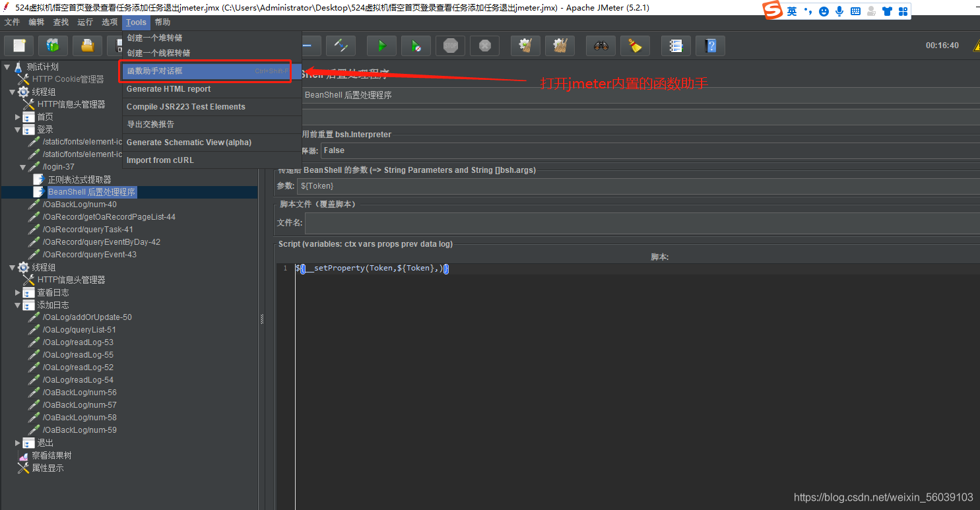This screenshot has height=510, width=980.
Task: Select 正则表达式提取器 in the tree
Action: pyautogui.click(x=79, y=179)
